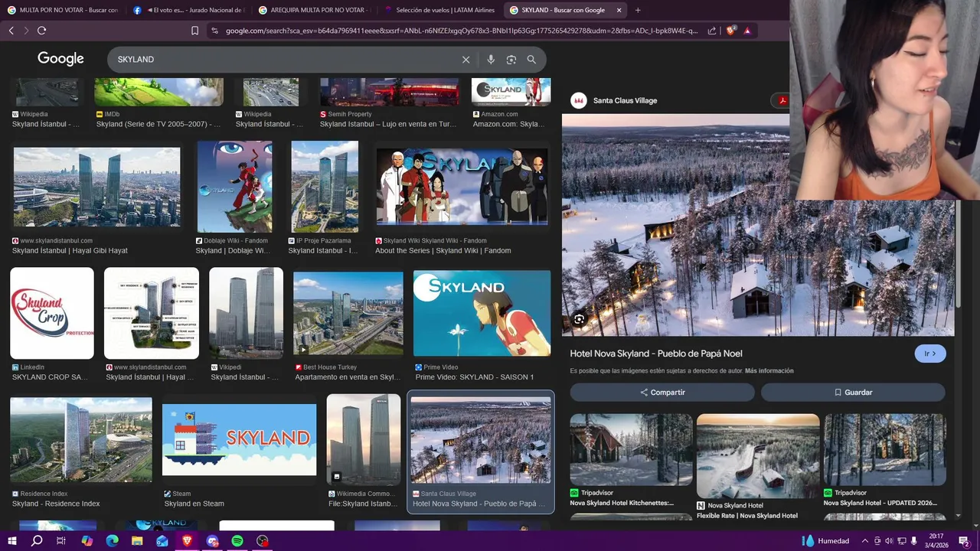Image resolution: width=980 pixels, height=551 pixels.
Task: Open Wikimedia Commons Skyland Istanbul thumbnail
Action: [364, 439]
